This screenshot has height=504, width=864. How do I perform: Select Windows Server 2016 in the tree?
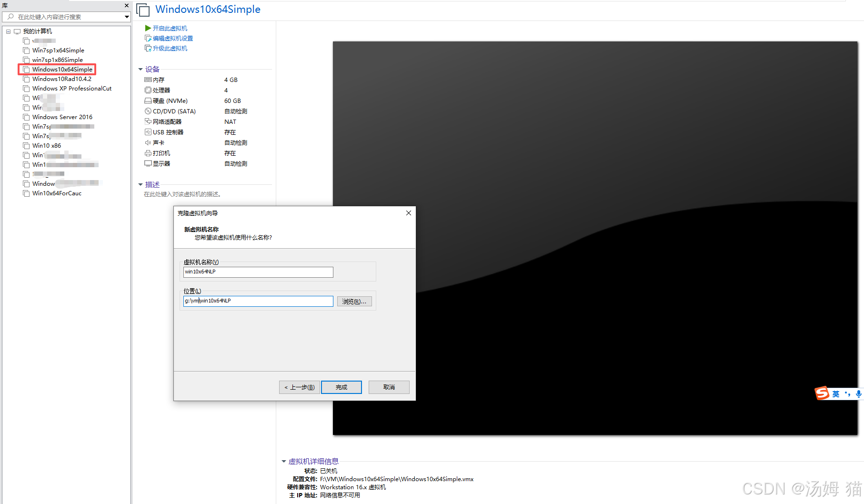tap(62, 117)
